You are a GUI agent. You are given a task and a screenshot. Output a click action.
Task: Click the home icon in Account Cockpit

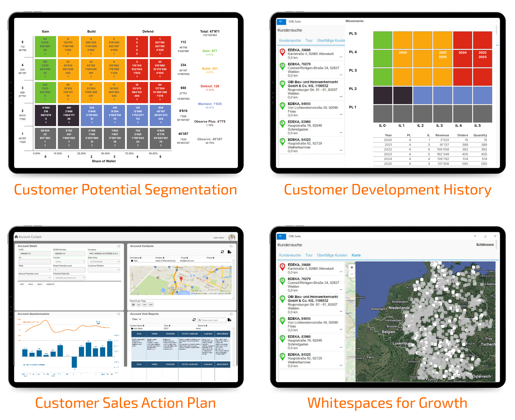pyautogui.click(x=16, y=237)
